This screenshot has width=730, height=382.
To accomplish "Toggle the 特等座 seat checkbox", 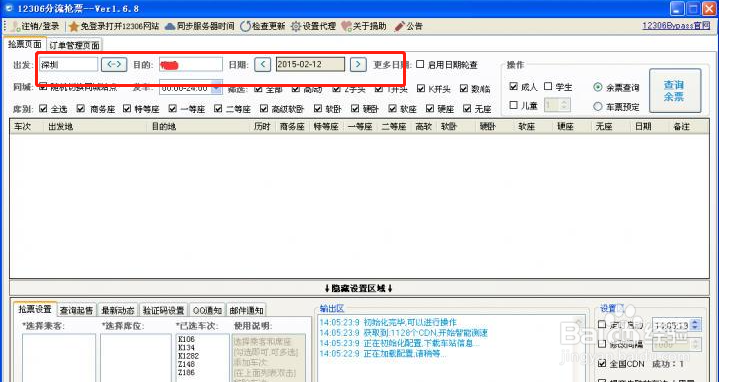I will click(x=127, y=108).
